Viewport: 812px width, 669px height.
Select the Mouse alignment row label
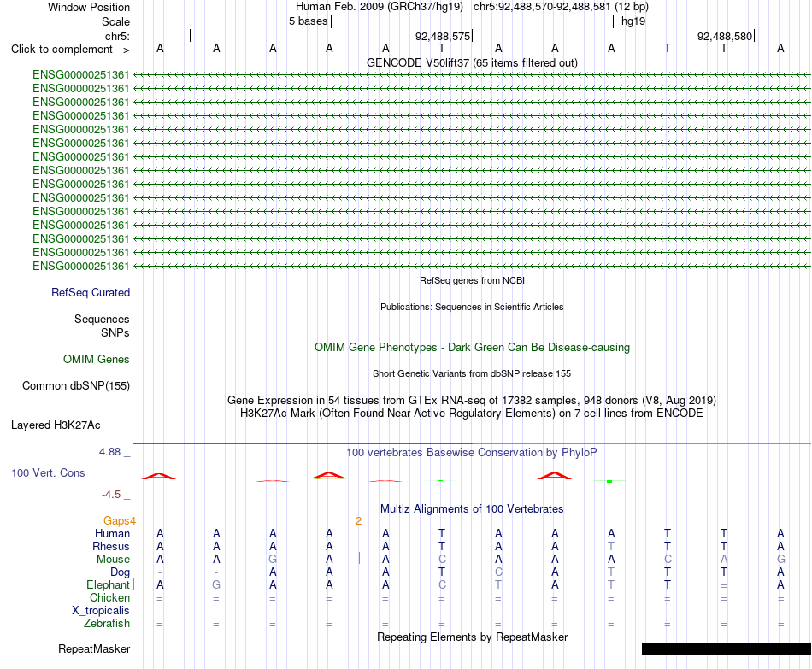[x=113, y=560]
